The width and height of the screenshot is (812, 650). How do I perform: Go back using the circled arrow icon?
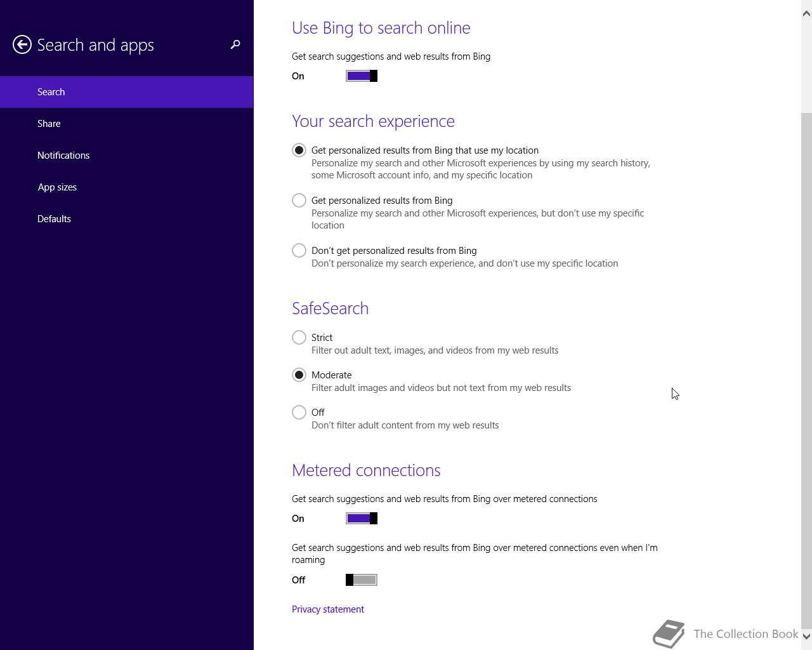click(22, 44)
